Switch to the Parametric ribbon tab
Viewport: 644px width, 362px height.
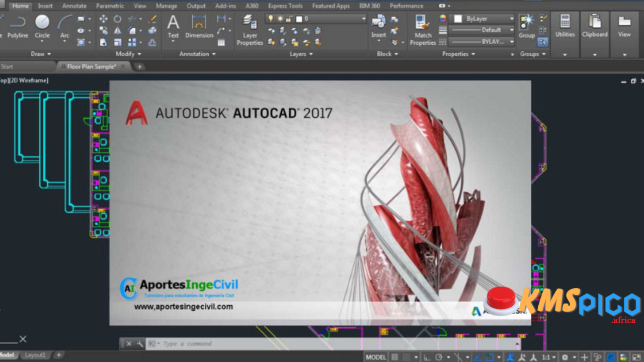(x=110, y=6)
